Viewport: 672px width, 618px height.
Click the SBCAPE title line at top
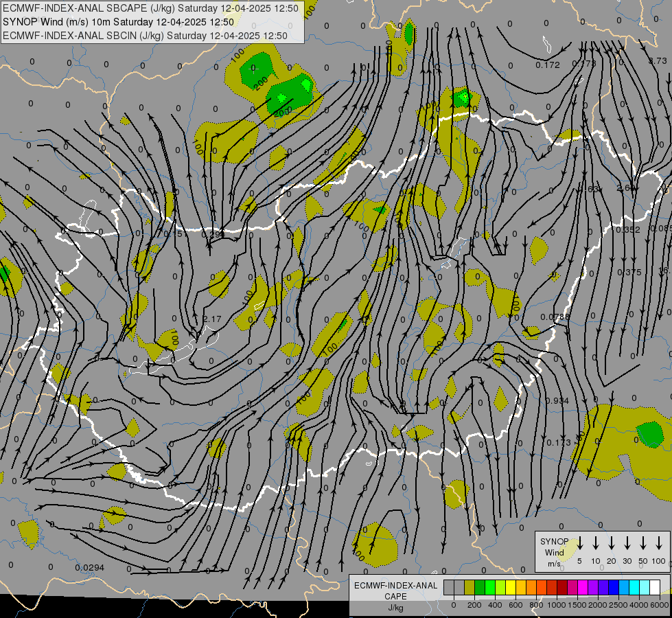tap(150, 8)
